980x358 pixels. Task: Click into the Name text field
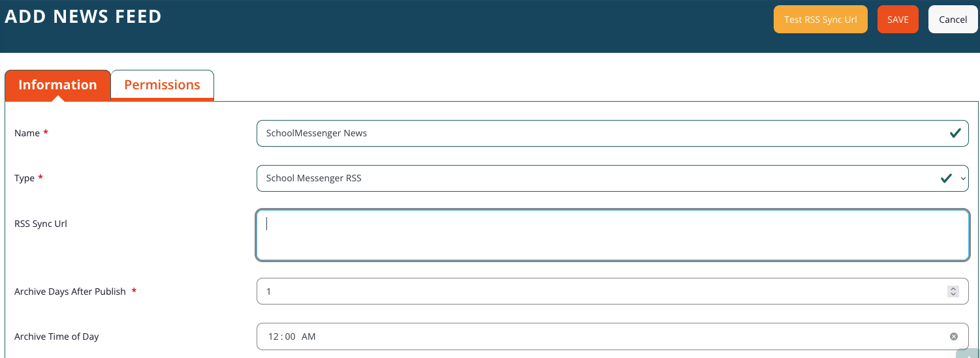point(588,133)
